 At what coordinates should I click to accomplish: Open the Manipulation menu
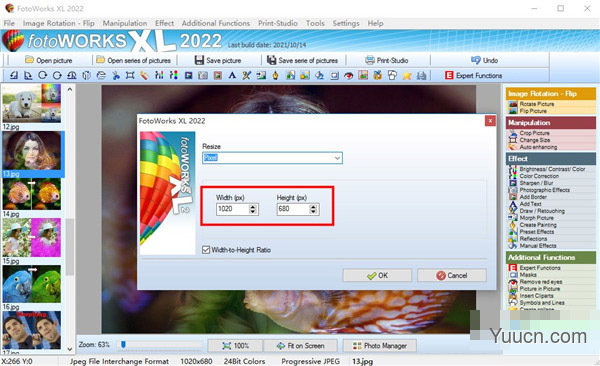(x=125, y=23)
